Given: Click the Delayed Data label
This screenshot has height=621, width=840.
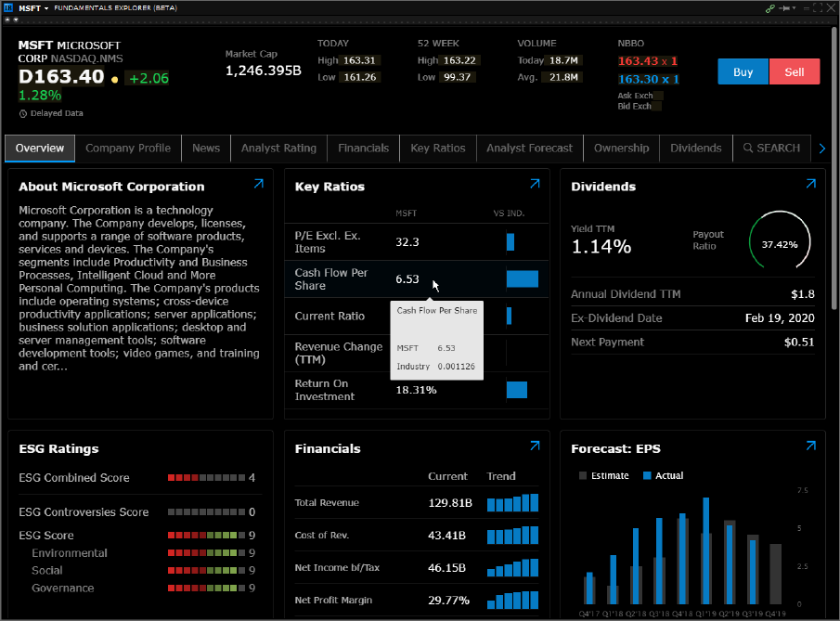Looking at the screenshot, I should tap(57, 113).
